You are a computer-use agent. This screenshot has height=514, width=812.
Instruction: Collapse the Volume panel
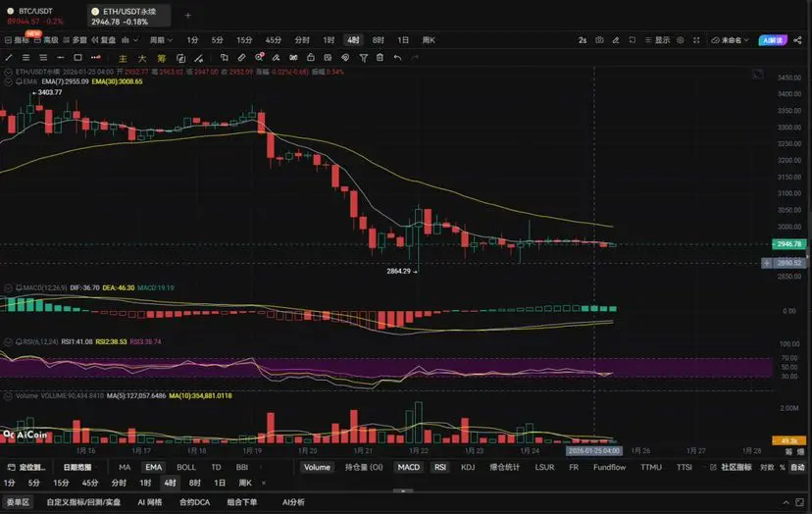[8, 396]
